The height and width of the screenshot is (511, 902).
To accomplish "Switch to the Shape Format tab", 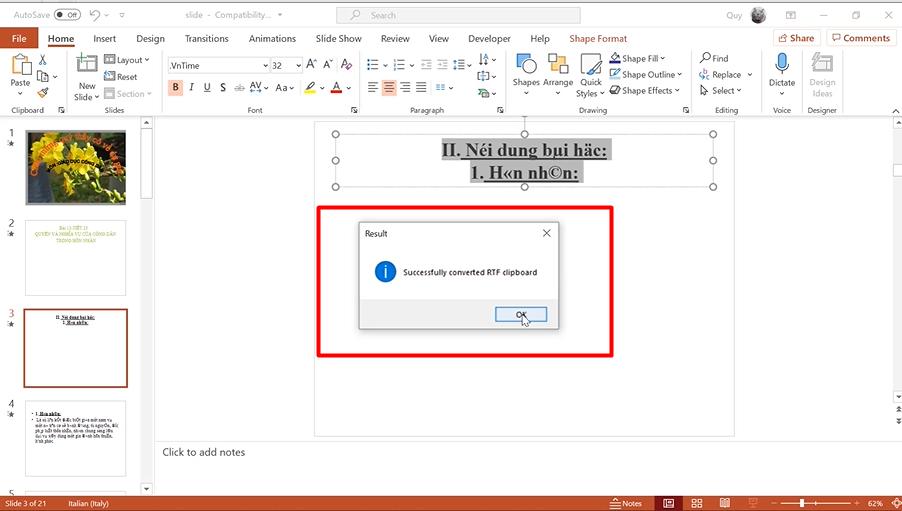I will [x=598, y=38].
